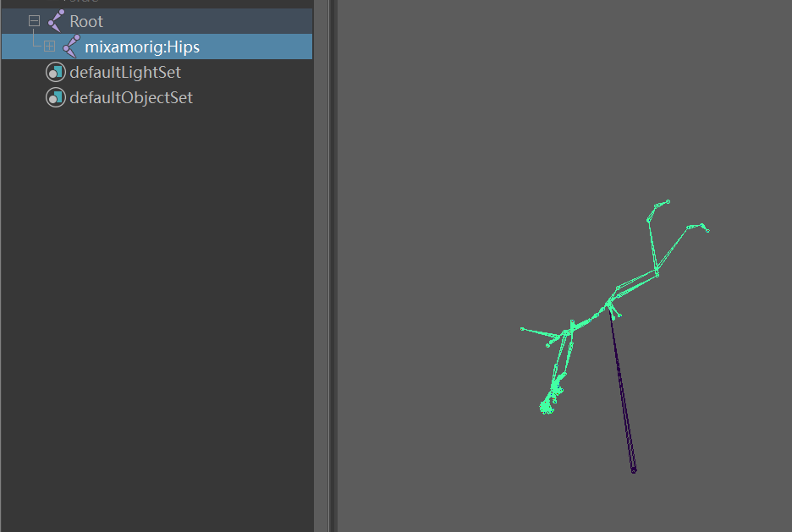Click empty gray viewport background

tap(454, 151)
